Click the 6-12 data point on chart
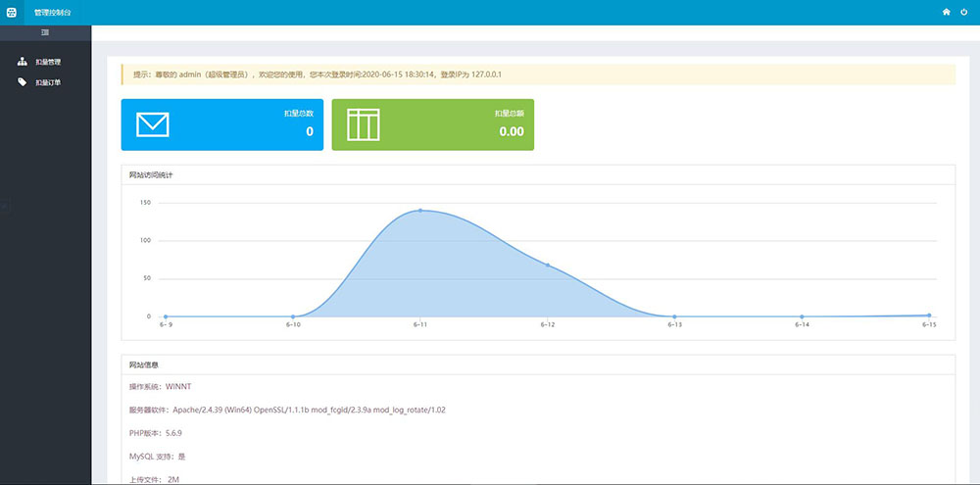 (x=548, y=265)
